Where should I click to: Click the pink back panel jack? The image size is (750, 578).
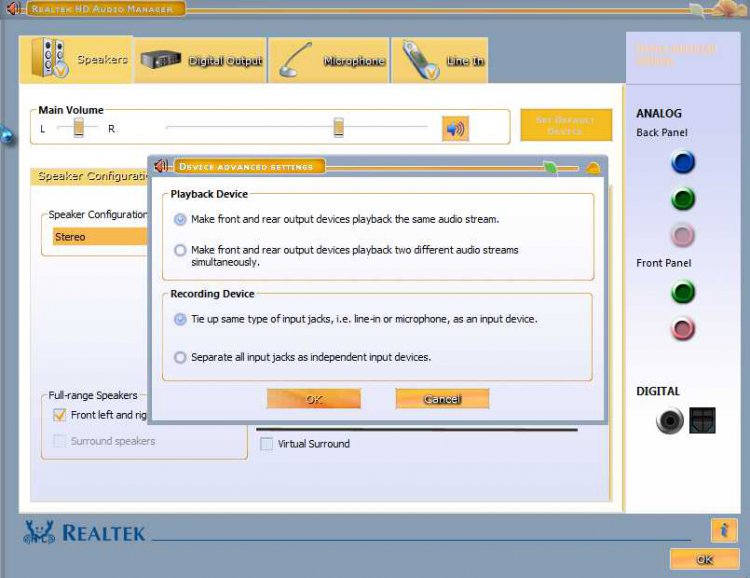click(683, 235)
